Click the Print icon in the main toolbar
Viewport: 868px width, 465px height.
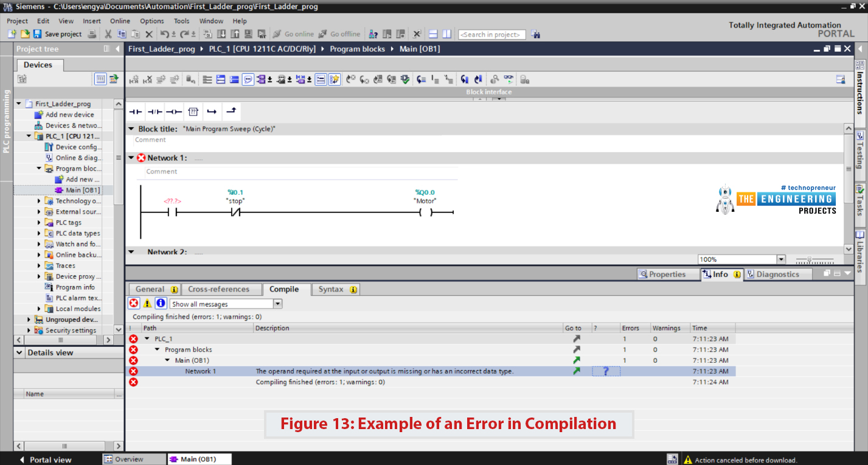(x=92, y=34)
